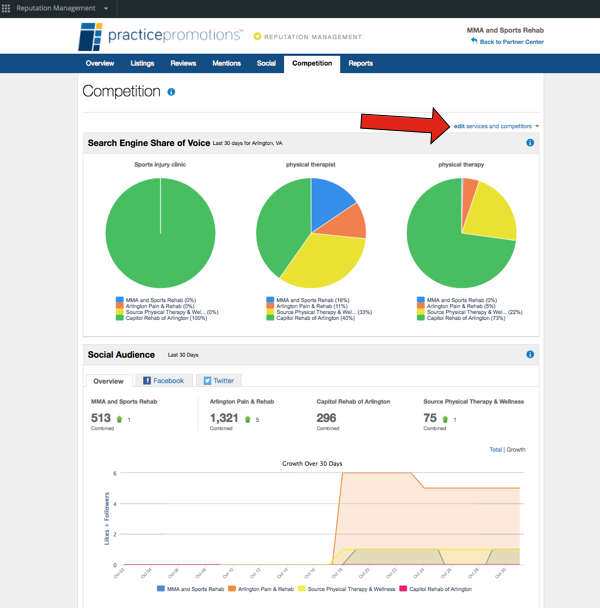Toggle Arlington Pain & Rehab chart legend

point(261,589)
